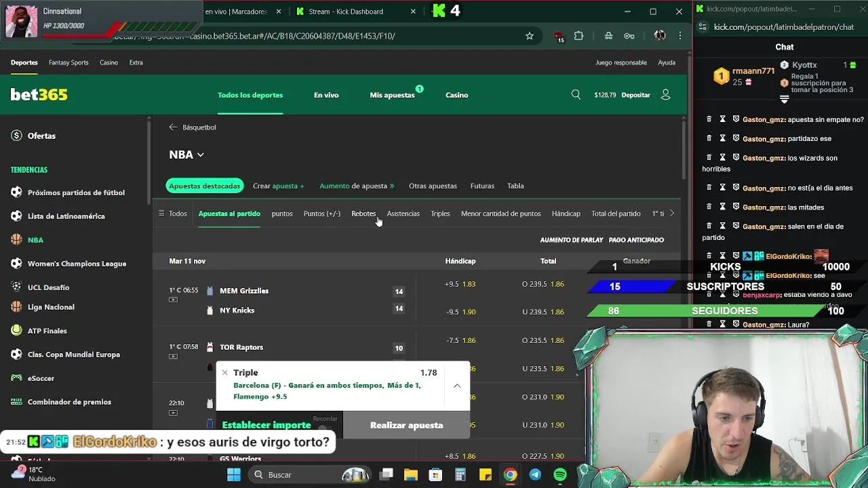Select the Triples market tab

[x=440, y=213]
